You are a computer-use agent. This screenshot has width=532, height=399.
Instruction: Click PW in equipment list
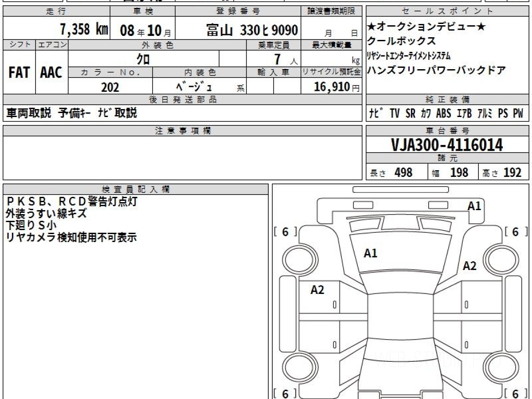(x=518, y=113)
